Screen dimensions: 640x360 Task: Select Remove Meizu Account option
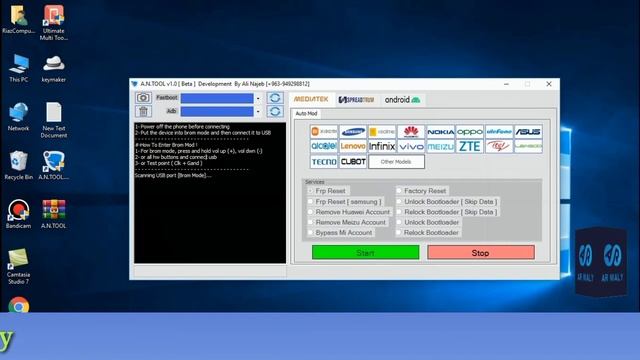[347, 222]
